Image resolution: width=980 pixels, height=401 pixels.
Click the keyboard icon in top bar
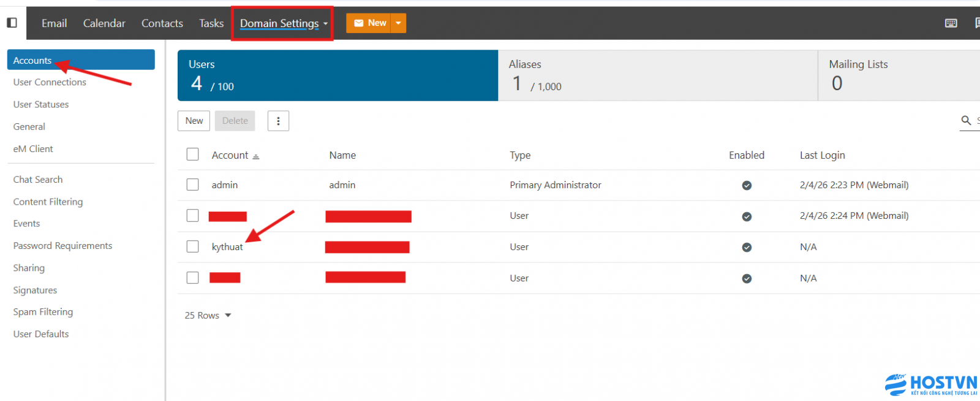(951, 23)
